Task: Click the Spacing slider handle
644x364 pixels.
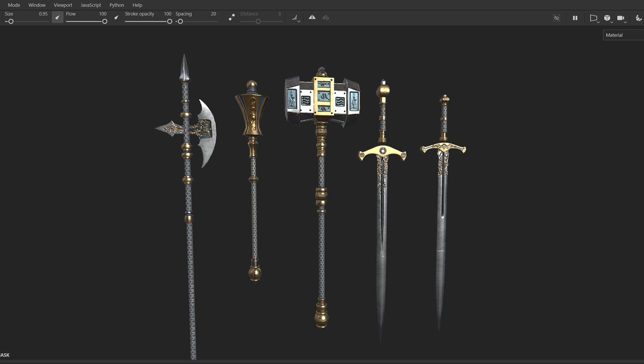Action: pos(180,21)
